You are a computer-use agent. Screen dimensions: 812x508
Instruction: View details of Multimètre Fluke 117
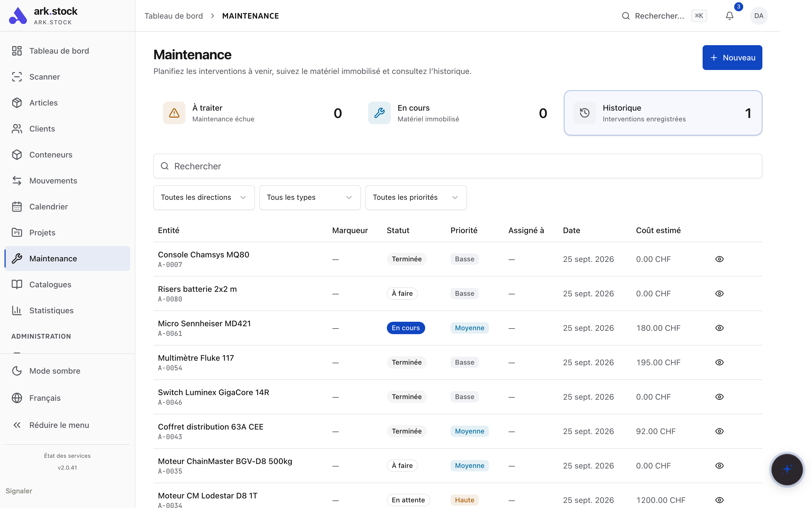(x=719, y=362)
